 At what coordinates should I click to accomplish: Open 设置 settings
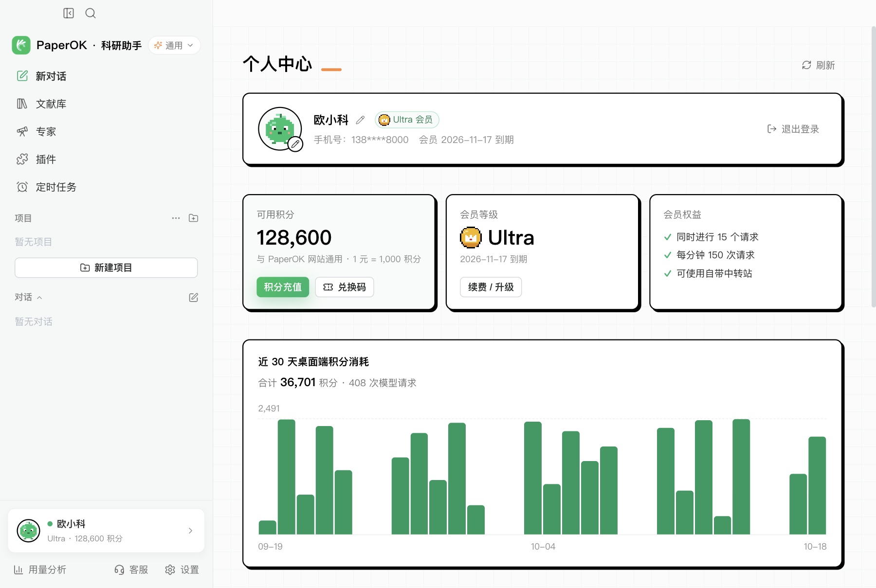[x=182, y=570]
